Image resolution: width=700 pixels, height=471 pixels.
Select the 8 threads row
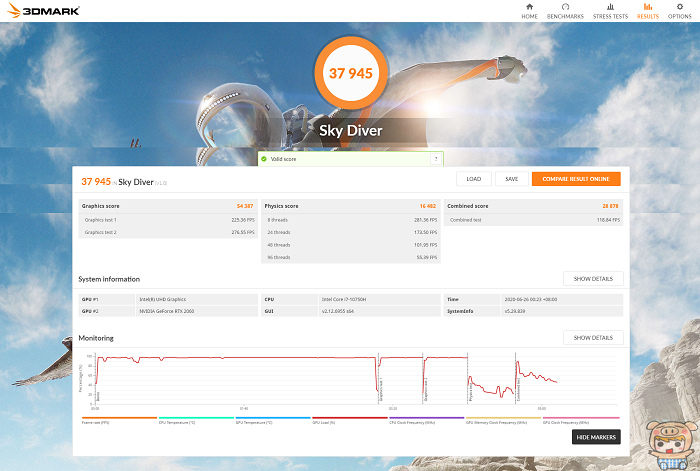[351, 220]
